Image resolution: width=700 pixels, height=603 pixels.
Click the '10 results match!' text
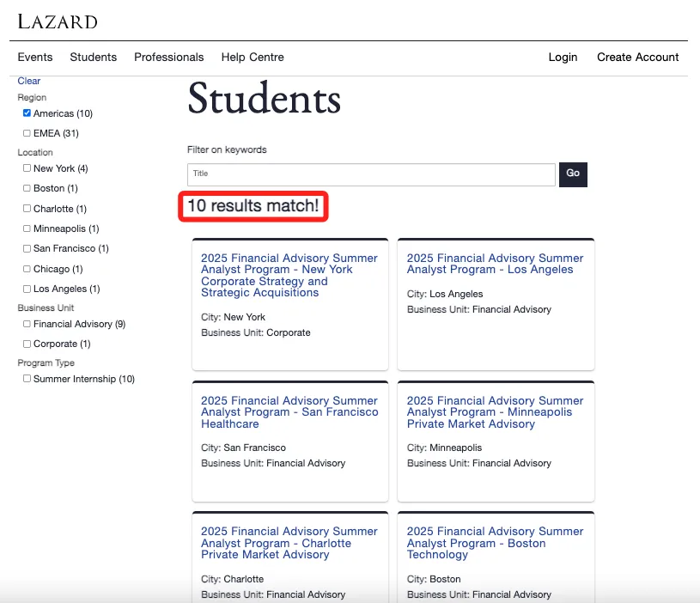253,206
